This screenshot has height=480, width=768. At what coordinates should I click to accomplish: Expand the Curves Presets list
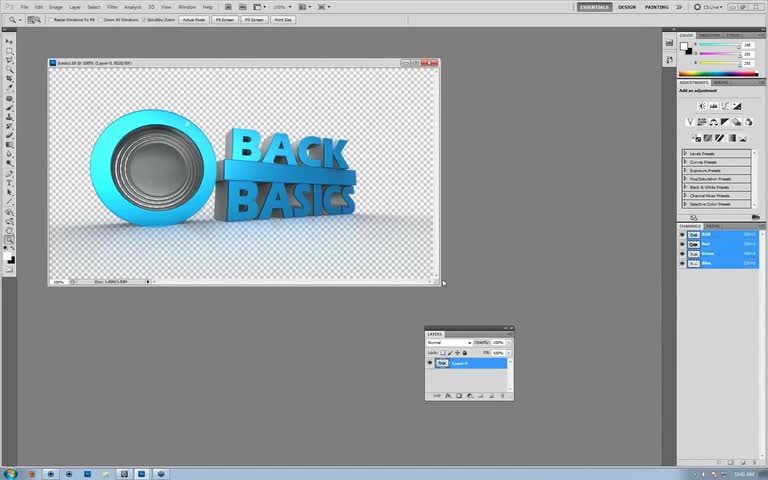(x=685, y=162)
